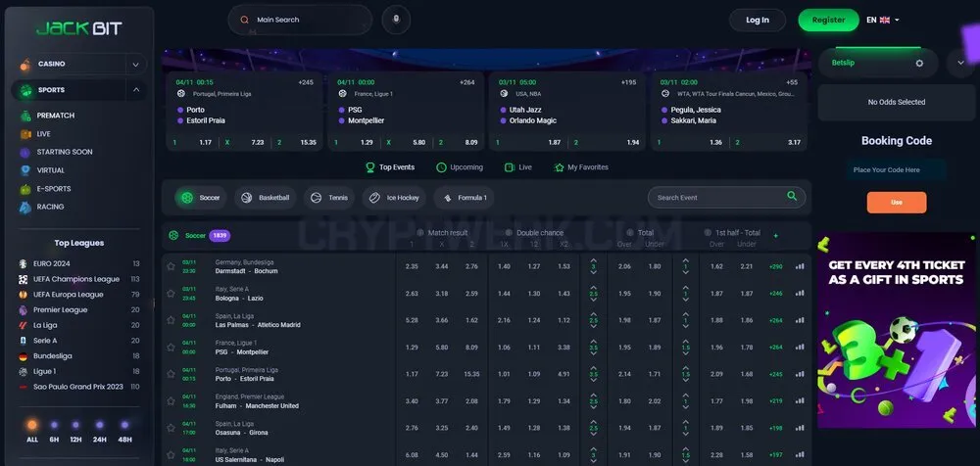
Task: Open statistics for Las Palmas - Atletico Madrid
Action: (x=800, y=320)
